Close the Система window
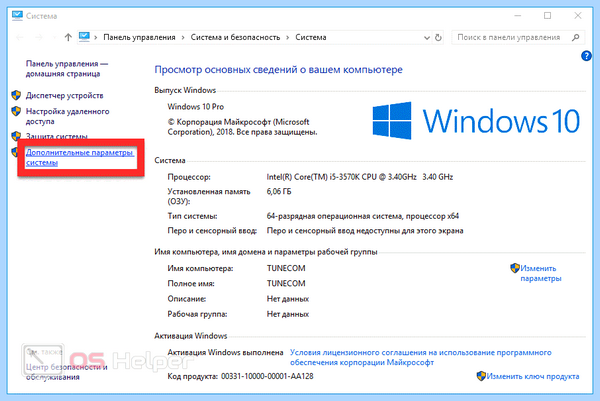The image size is (600, 401). click(x=578, y=16)
